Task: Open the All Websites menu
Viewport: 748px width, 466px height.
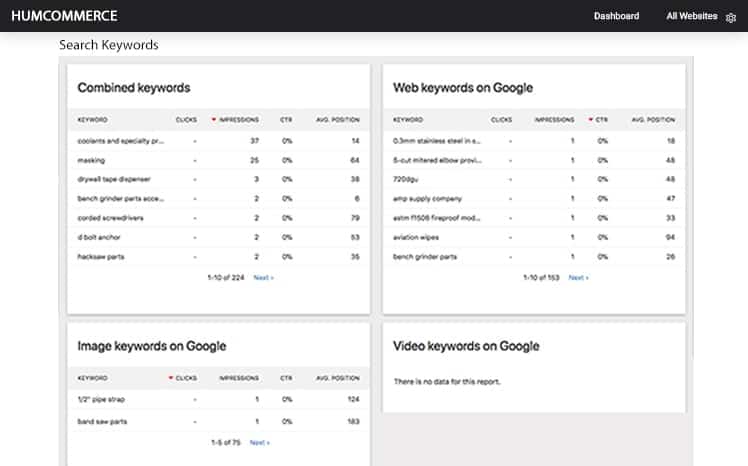Action: tap(692, 16)
